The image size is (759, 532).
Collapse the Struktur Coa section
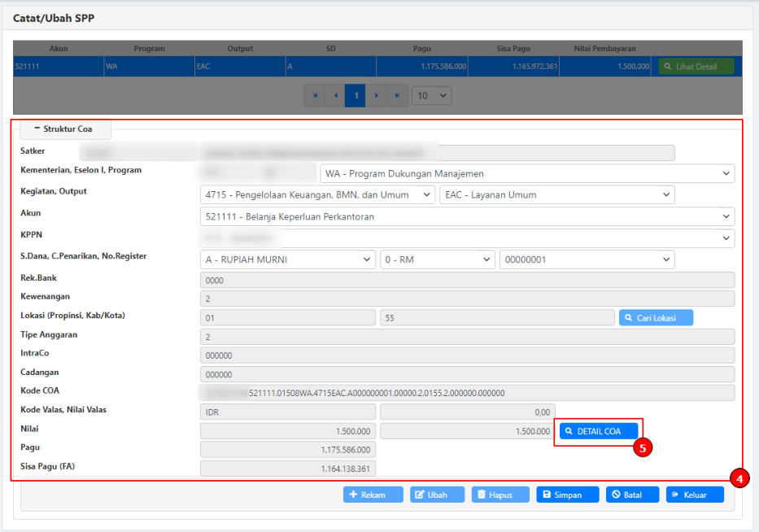(64, 129)
